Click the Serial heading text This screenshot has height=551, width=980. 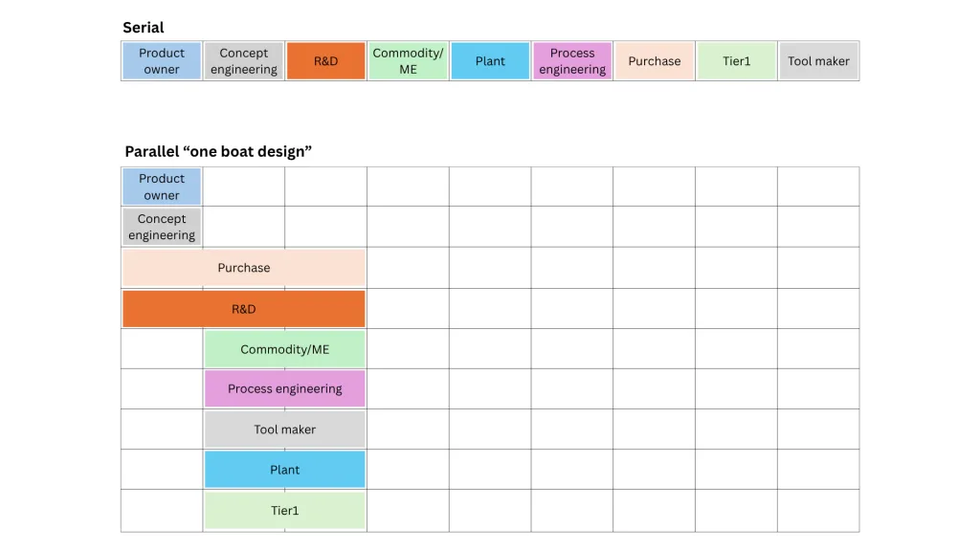click(144, 28)
